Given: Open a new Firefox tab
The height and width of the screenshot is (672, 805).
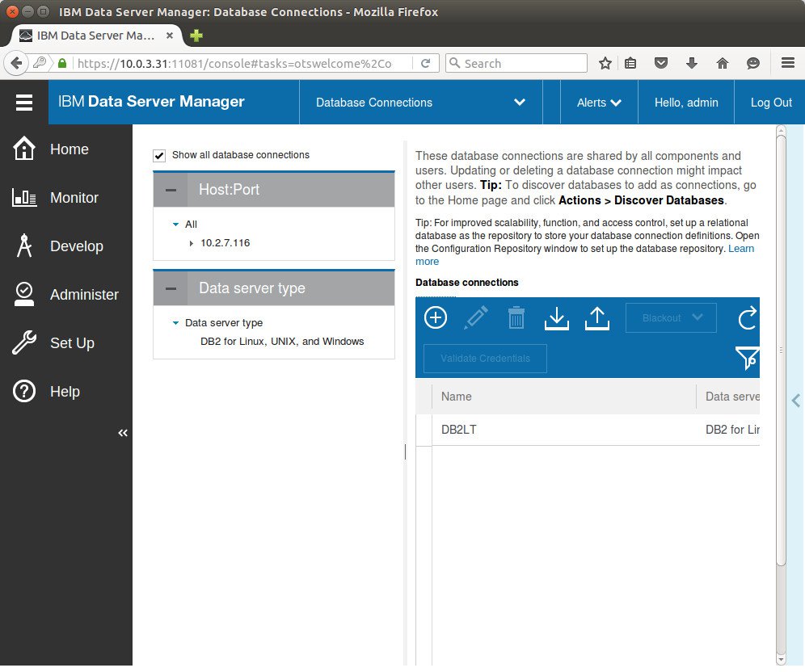Looking at the screenshot, I should click(196, 36).
